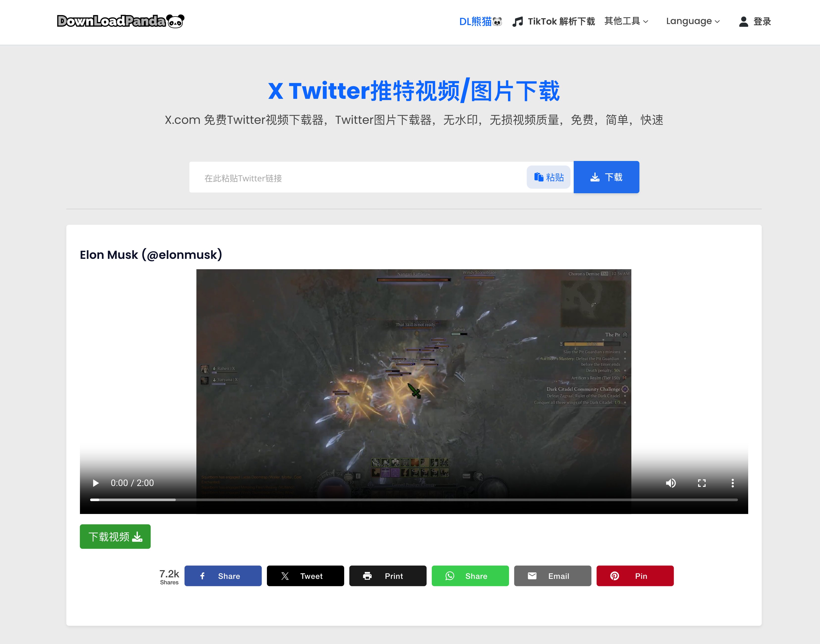Seek on the video progress bar
The image size is (820, 644).
pos(414,500)
